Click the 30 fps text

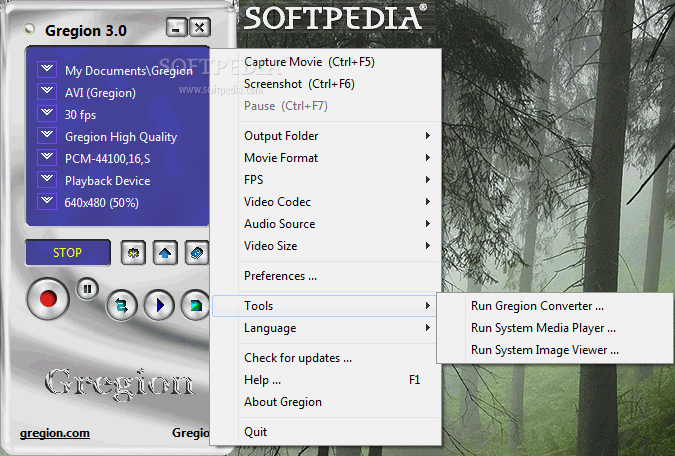coord(80,115)
